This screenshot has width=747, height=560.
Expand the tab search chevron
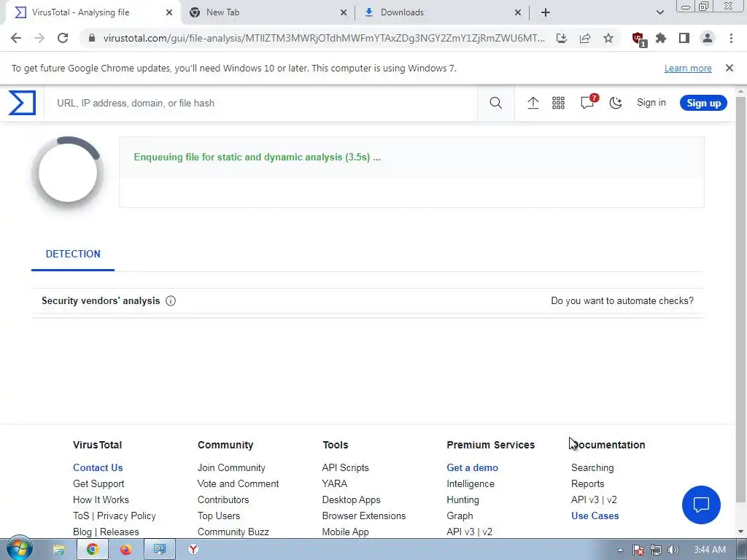659,12
